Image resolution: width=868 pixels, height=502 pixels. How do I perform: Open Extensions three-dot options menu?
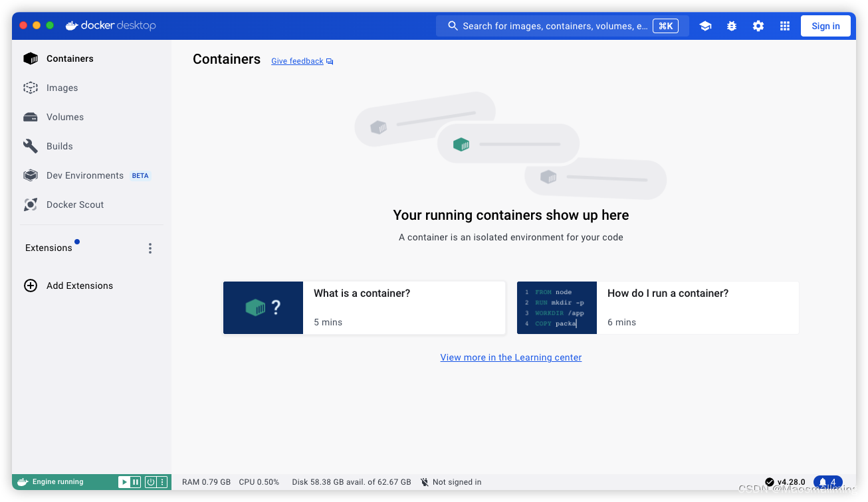point(150,248)
